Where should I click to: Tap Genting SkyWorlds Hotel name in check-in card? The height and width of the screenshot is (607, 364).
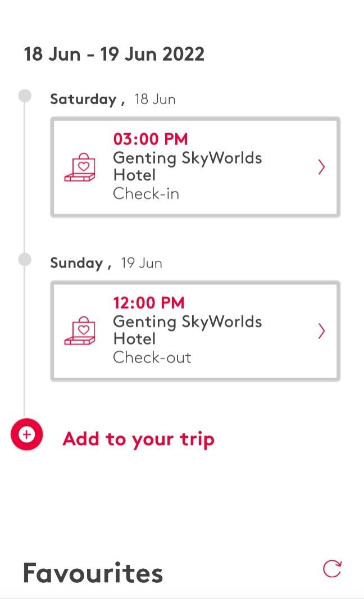pos(187,166)
